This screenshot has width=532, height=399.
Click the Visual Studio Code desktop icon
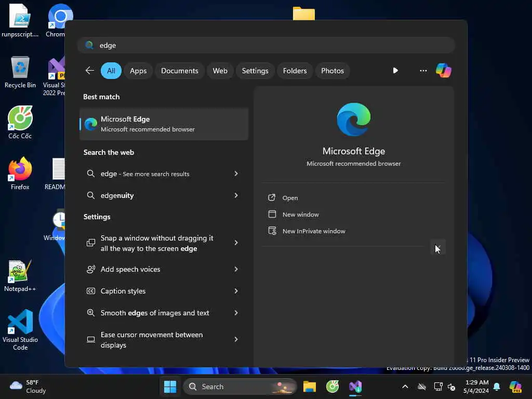click(20, 330)
